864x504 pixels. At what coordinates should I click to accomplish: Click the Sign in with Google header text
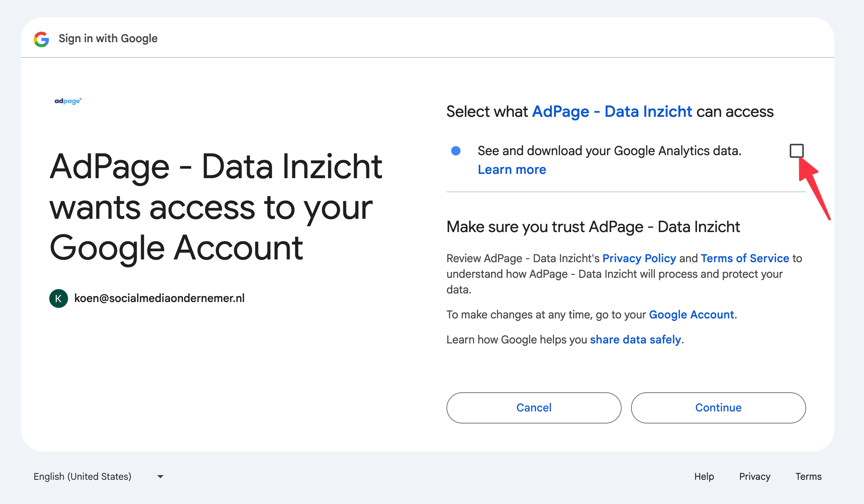coord(108,39)
